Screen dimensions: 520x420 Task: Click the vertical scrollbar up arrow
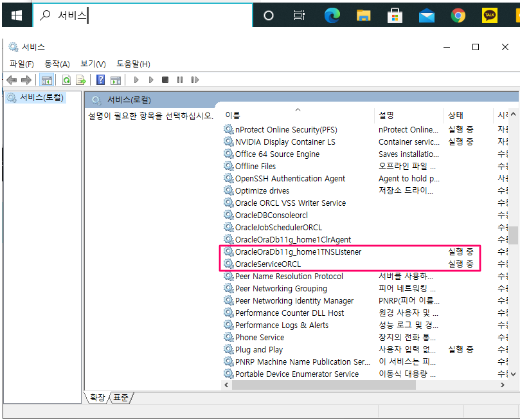(x=514, y=114)
